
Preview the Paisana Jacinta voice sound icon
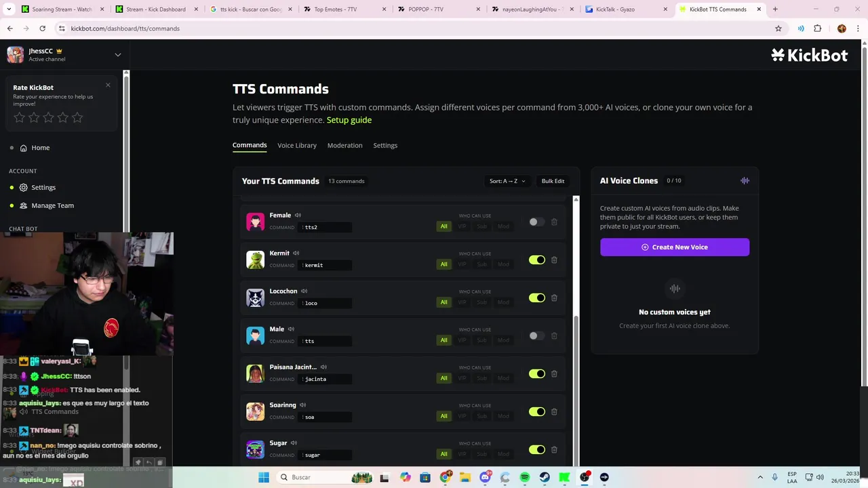coord(323,367)
